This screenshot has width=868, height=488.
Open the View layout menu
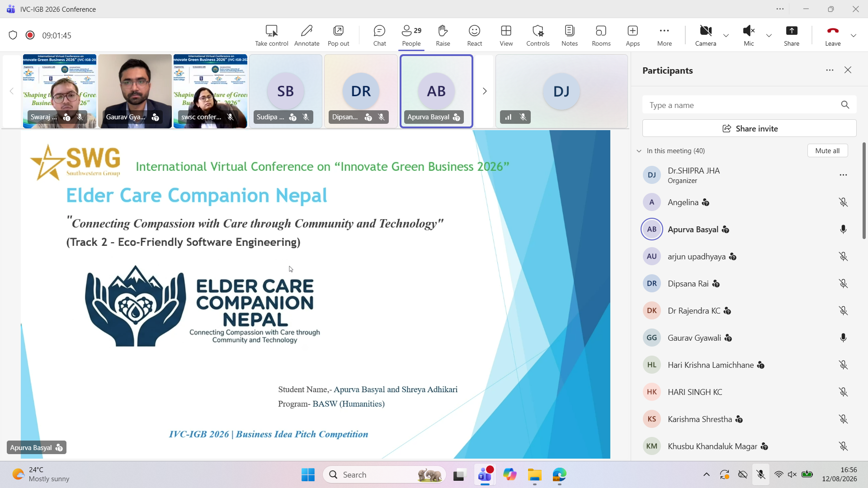506,35
